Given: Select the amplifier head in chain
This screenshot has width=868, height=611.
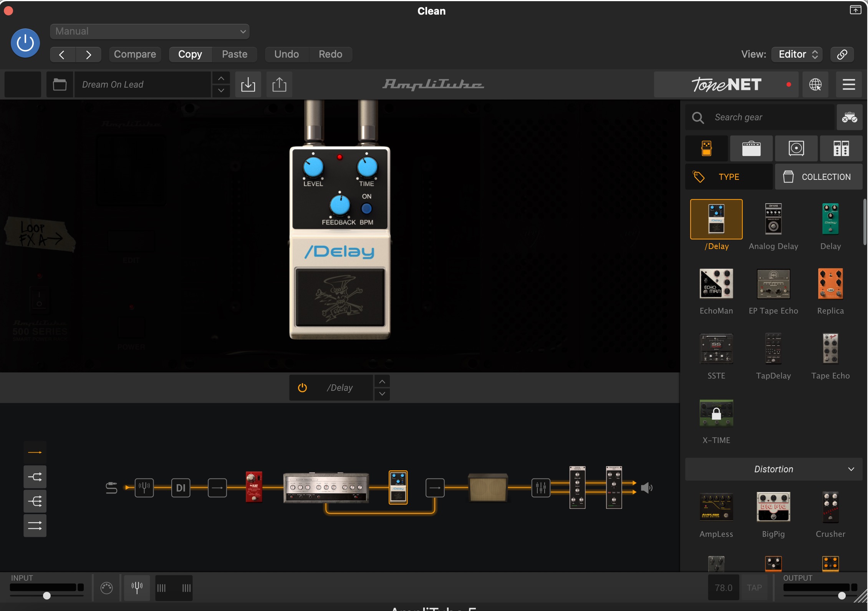Looking at the screenshot, I should pos(326,488).
